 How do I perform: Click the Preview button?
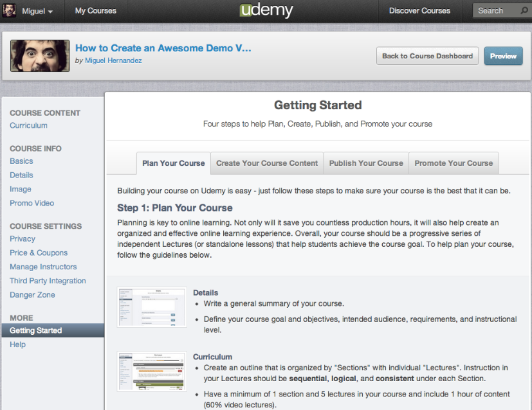click(x=503, y=56)
